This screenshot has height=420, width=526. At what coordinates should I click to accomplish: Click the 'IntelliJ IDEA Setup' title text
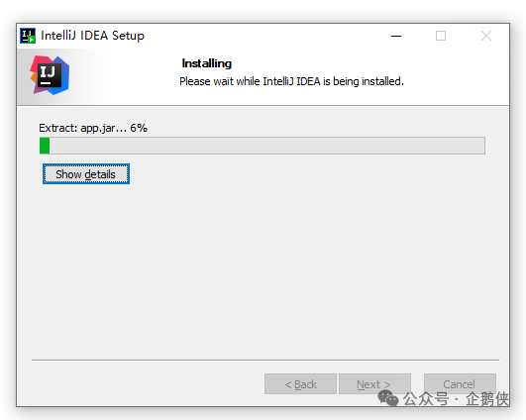click(92, 36)
